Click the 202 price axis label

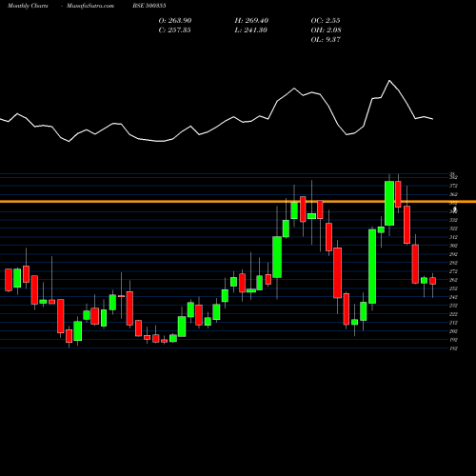(453, 331)
